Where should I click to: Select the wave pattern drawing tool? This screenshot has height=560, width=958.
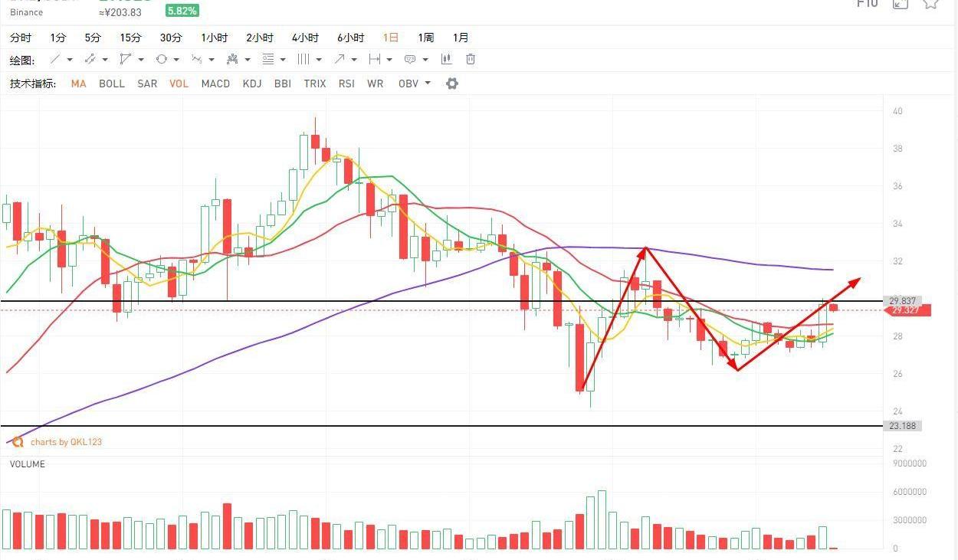pyautogui.click(x=197, y=59)
